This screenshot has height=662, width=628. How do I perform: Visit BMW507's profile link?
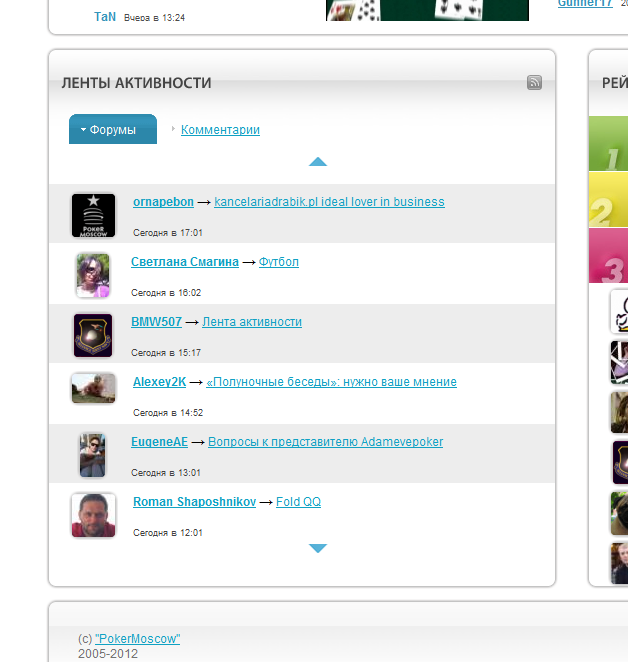click(156, 322)
